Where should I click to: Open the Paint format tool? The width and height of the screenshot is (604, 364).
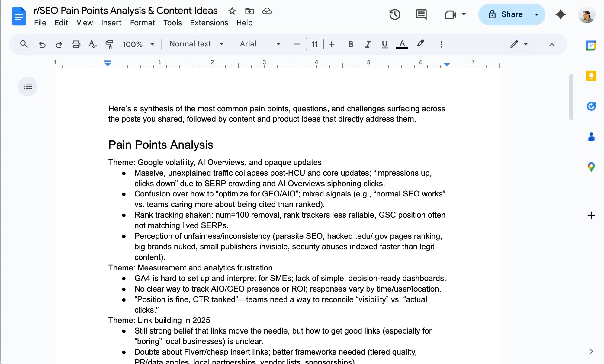point(109,44)
